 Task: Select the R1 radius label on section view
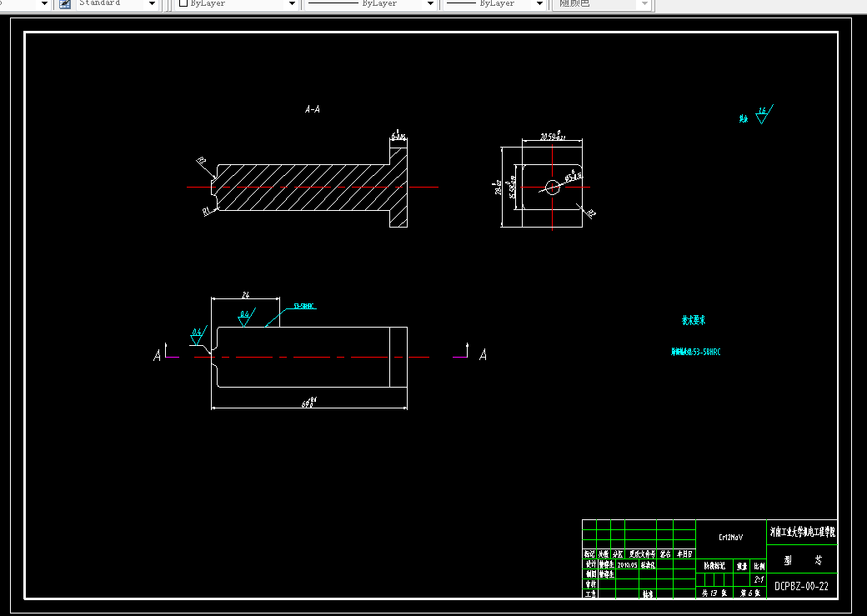tap(206, 211)
